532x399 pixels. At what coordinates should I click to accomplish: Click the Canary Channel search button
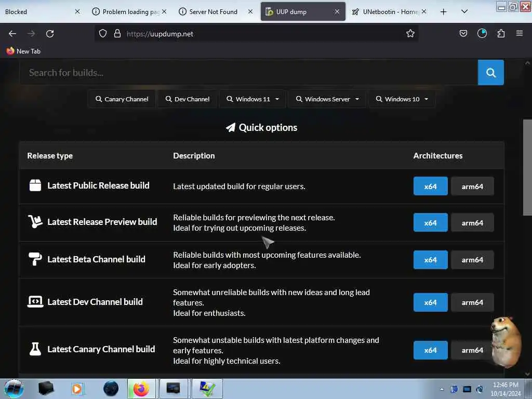[122, 99]
